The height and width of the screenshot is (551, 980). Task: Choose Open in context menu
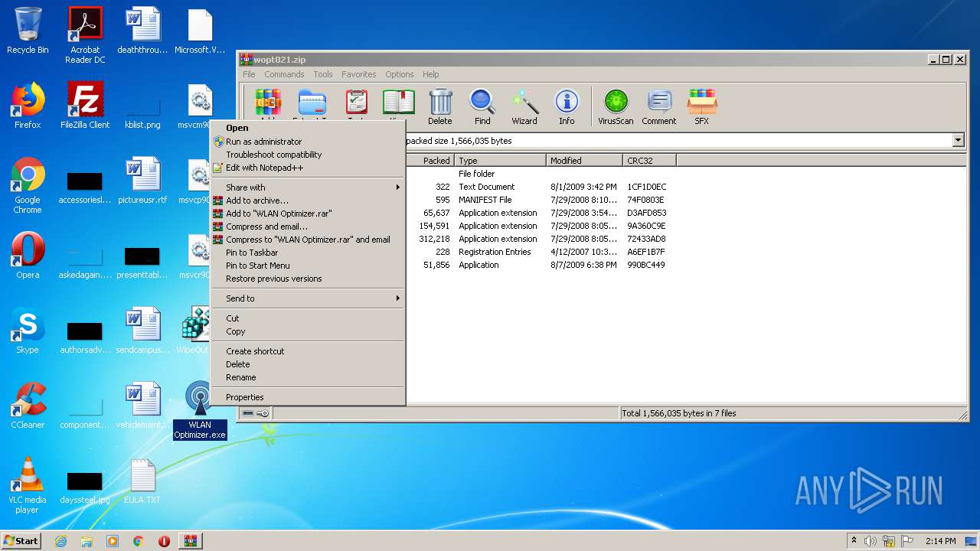point(307,128)
